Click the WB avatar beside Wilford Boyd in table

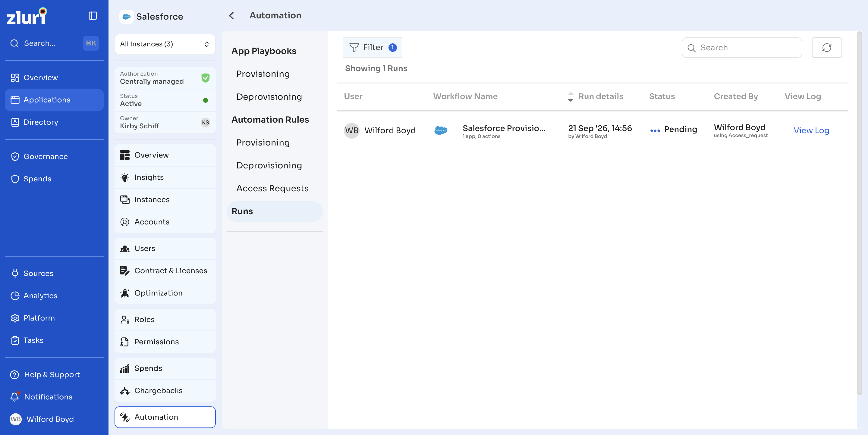(351, 131)
